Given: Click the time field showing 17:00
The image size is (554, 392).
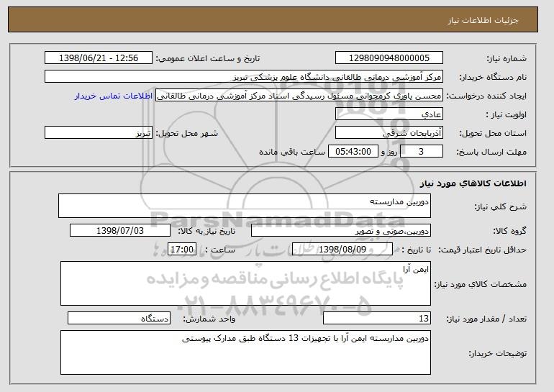Looking at the screenshot, I should 182,250.
